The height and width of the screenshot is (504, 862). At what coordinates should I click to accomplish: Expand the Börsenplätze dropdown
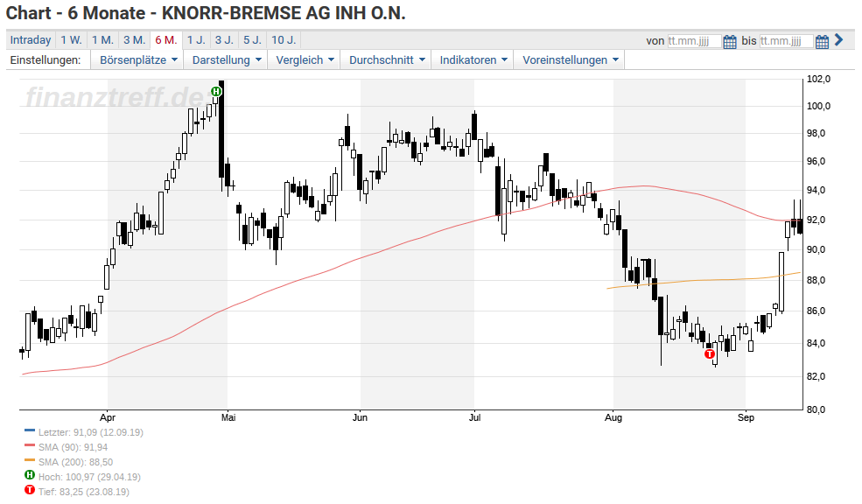(x=138, y=59)
